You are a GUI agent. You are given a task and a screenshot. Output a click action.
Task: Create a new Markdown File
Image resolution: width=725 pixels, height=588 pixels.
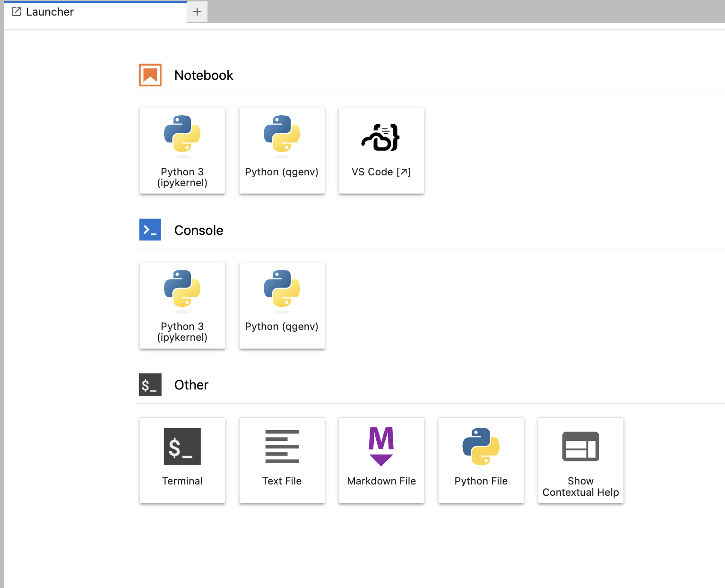[381, 460]
